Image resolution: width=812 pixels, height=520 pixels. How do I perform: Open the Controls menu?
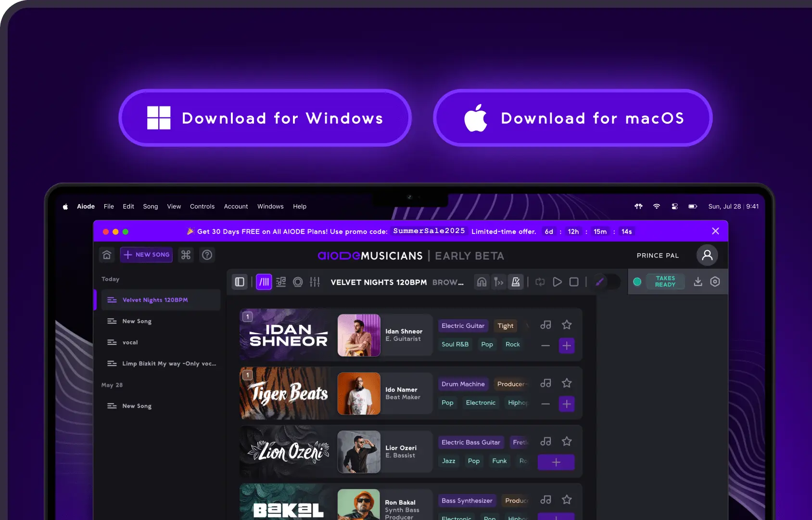pos(202,207)
